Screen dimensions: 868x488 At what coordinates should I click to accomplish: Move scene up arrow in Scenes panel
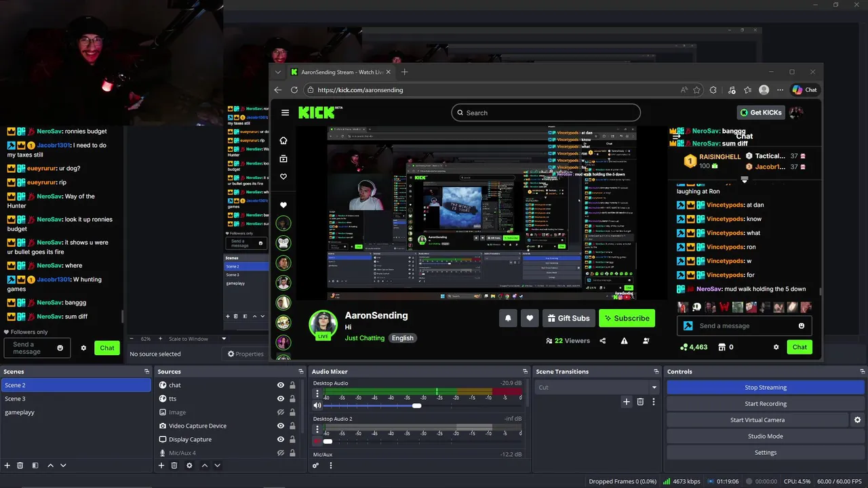click(51, 466)
